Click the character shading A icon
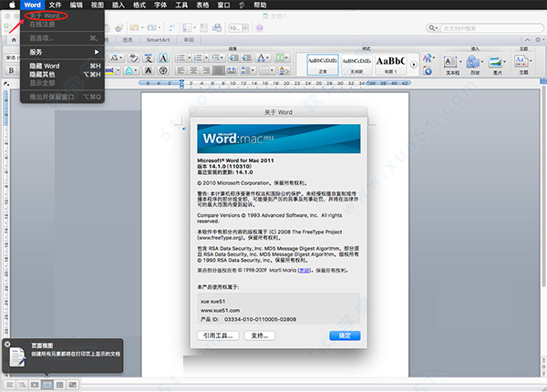Image resolution: width=547 pixels, height=392 pixels. [x=149, y=70]
